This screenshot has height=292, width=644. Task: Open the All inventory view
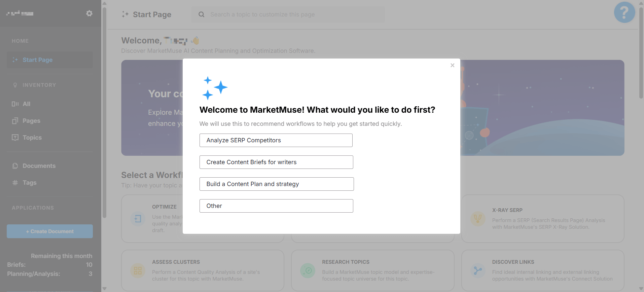[x=27, y=104]
